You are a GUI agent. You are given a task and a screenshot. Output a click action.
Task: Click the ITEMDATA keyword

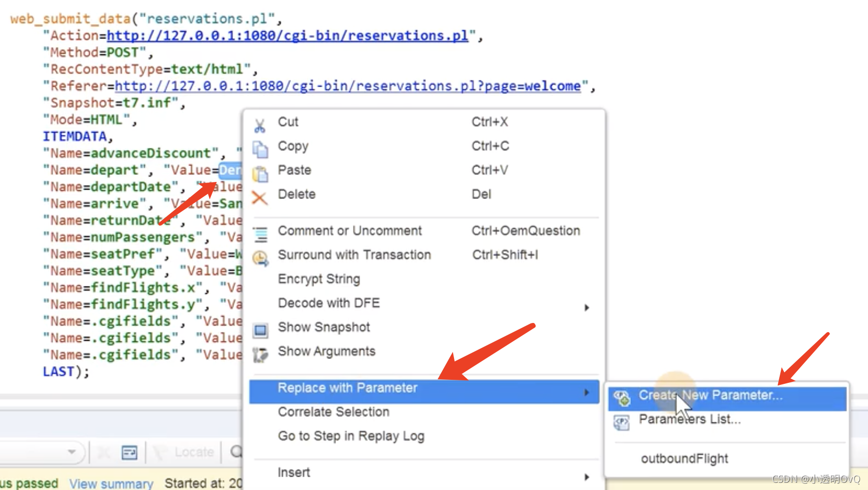(74, 136)
